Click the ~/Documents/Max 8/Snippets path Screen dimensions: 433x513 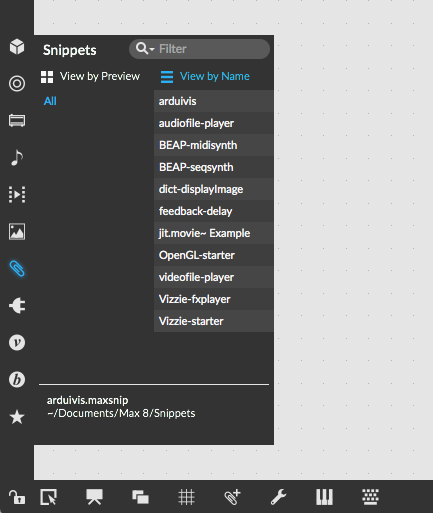click(121, 413)
